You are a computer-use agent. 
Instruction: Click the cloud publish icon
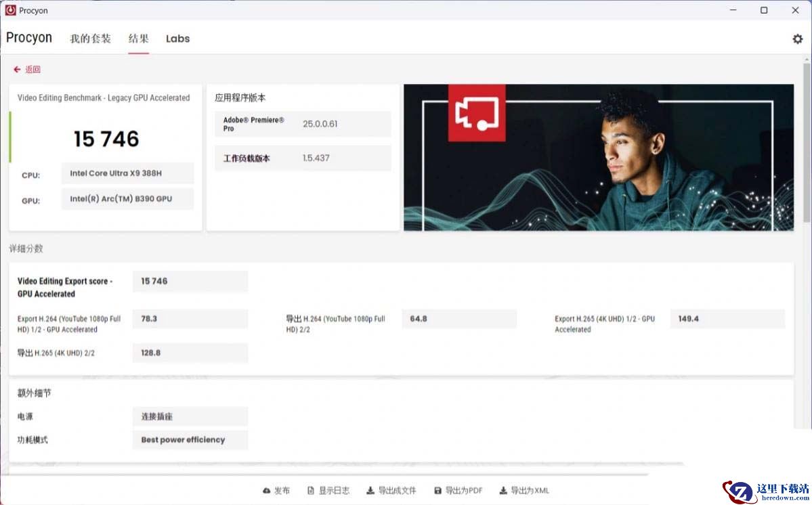(x=266, y=491)
